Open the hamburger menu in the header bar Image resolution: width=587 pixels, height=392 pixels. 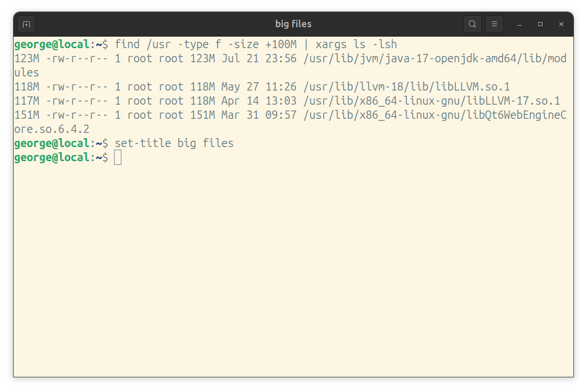(x=494, y=24)
